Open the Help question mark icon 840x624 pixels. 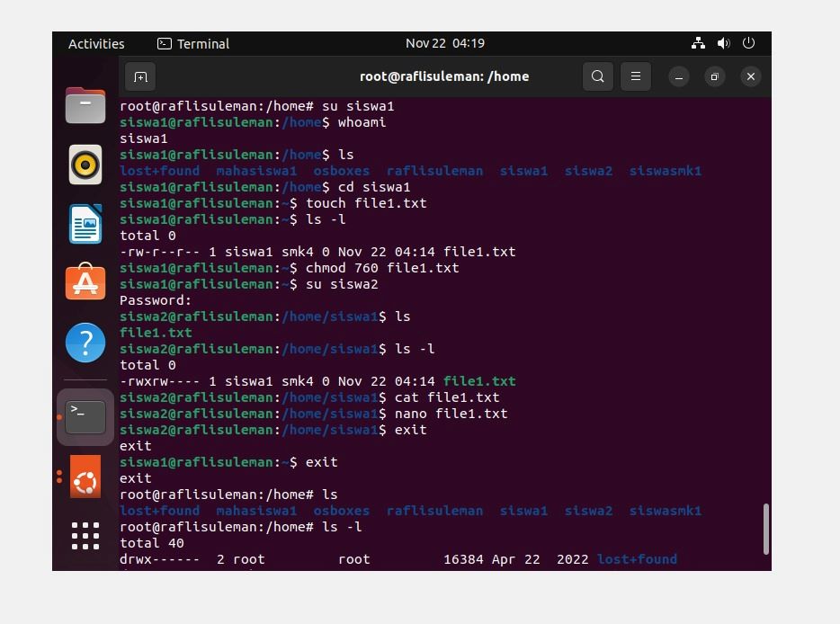click(x=85, y=343)
